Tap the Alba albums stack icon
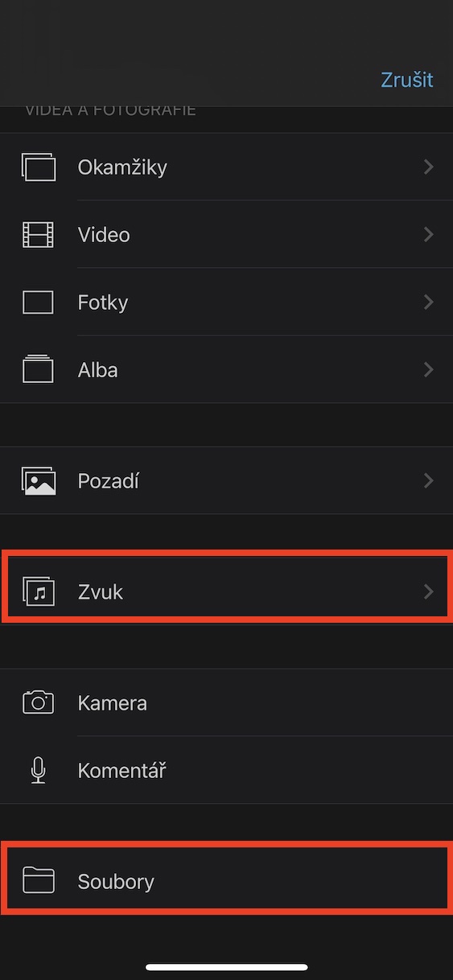 [x=38, y=369]
